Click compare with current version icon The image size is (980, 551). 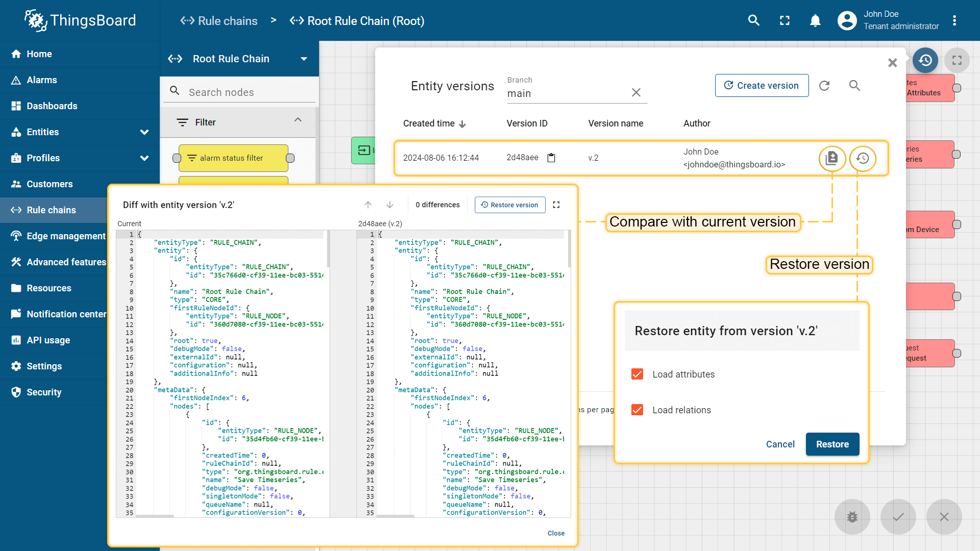[x=831, y=158]
